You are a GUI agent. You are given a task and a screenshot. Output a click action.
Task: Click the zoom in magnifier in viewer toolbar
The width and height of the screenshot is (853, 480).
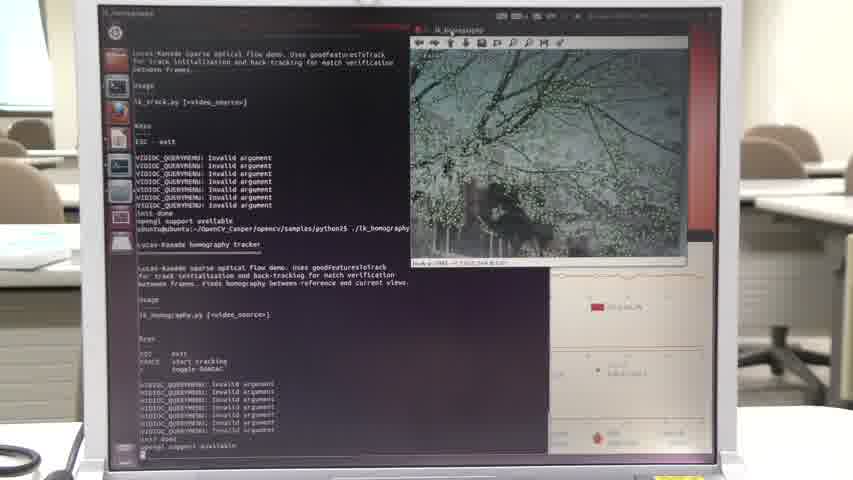pyautogui.click(x=513, y=43)
